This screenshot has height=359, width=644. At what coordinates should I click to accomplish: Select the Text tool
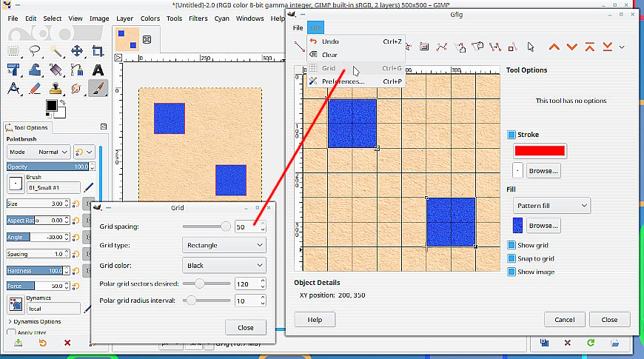[98, 70]
